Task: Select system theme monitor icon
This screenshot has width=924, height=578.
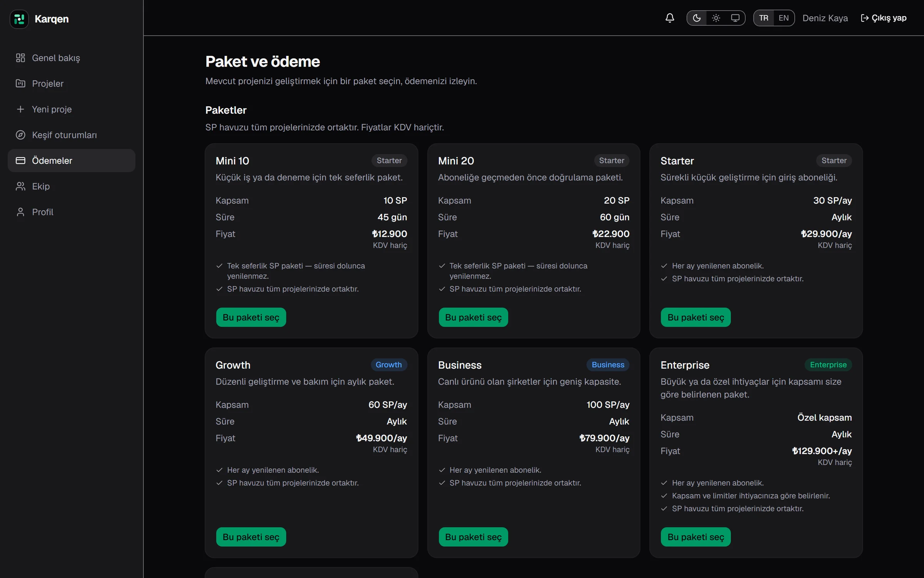Action: (x=735, y=18)
